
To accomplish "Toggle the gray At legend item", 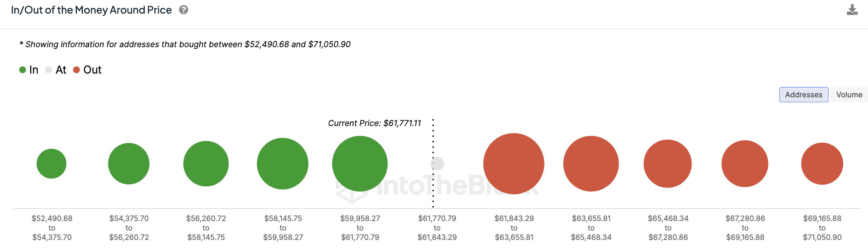I will [56, 70].
